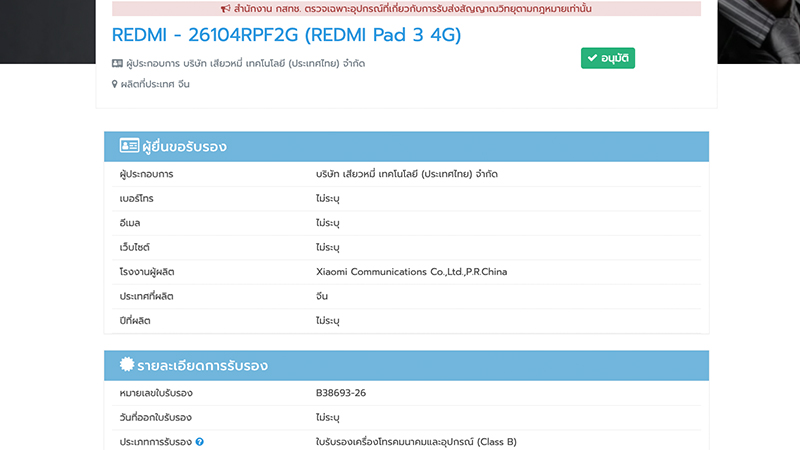This screenshot has height=450, width=800.
Task: Click the ID card icon in the ผู้ยื่นขอรับรอง header
Action: 129,146
